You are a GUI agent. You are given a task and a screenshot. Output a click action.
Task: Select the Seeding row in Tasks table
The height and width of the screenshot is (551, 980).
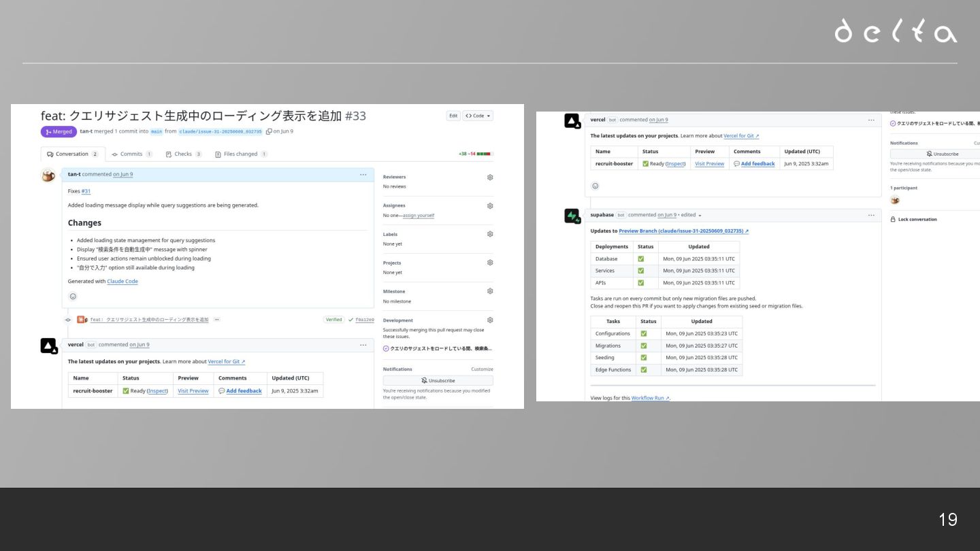click(x=666, y=357)
